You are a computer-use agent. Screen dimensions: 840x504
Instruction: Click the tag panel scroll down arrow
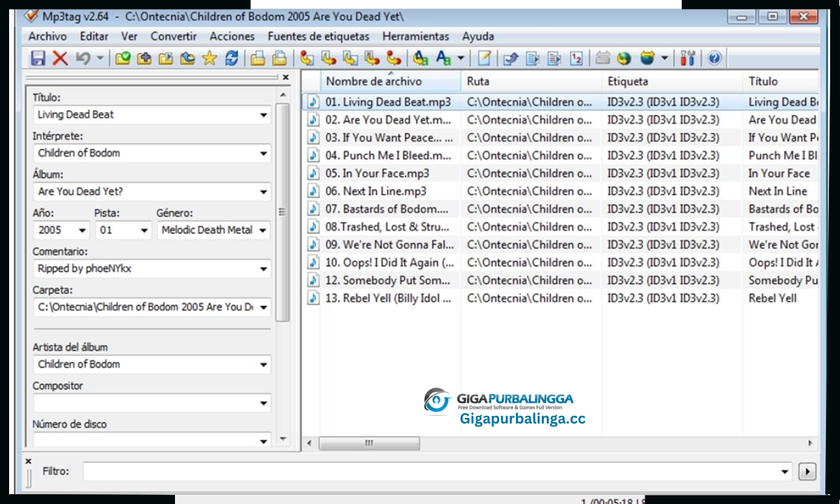click(x=283, y=439)
